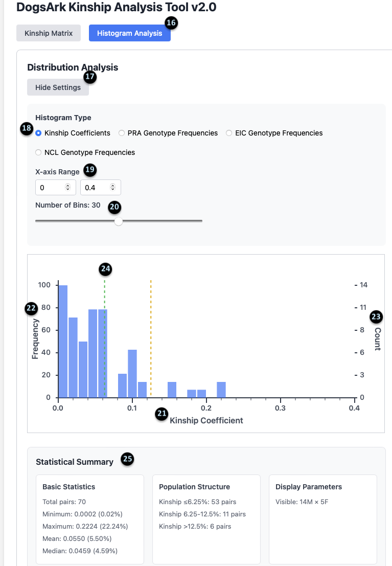Image resolution: width=392 pixels, height=566 pixels.
Task: Select the Kinship Coefficients radio button
Action: point(38,133)
